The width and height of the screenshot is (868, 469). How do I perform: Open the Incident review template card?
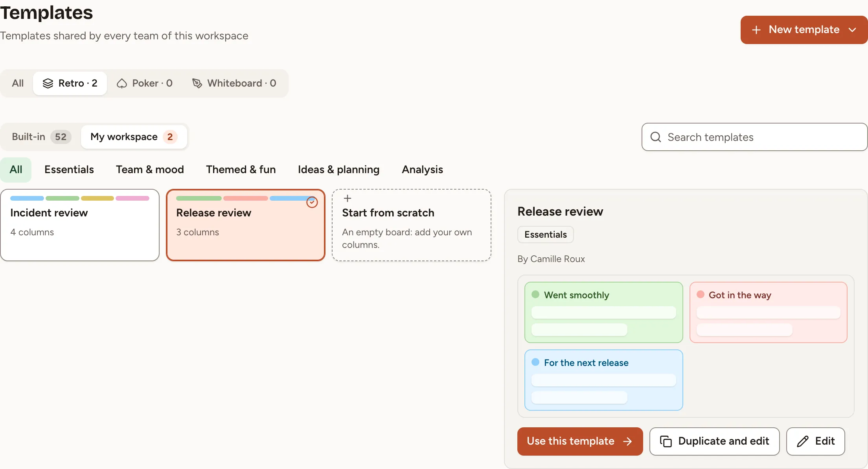tap(80, 225)
